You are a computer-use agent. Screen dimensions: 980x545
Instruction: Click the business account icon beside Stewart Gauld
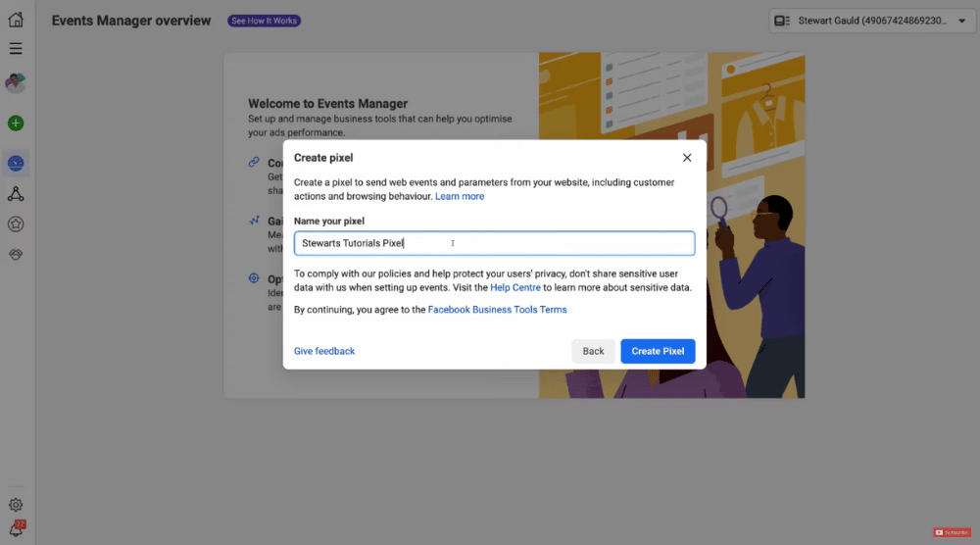(782, 21)
